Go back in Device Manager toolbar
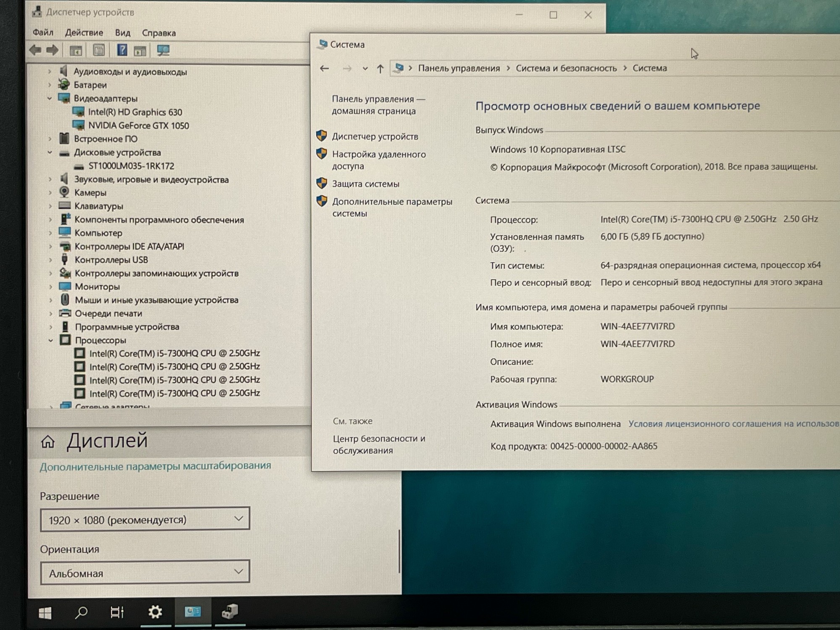Viewport: 840px width, 630px height. point(35,50)
